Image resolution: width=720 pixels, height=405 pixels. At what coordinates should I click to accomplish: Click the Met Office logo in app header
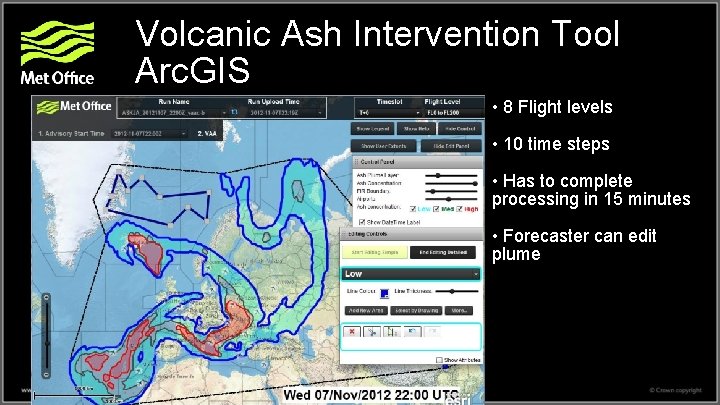tap(74, 107)
